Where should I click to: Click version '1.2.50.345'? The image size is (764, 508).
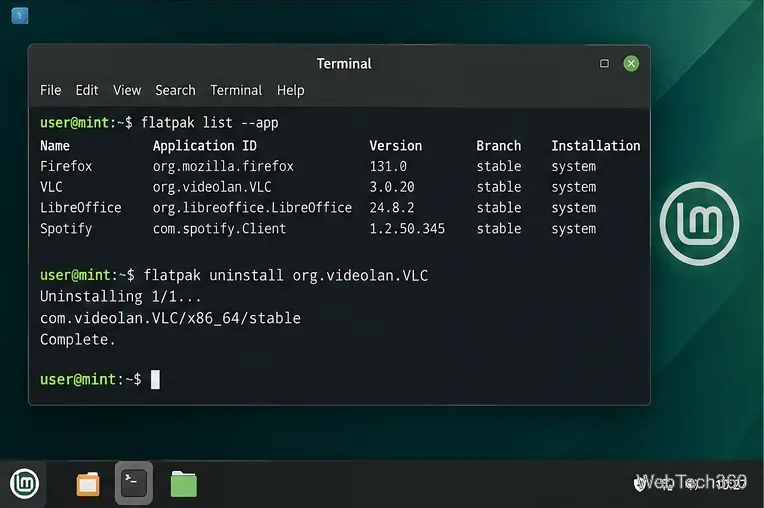pos(407,229)
